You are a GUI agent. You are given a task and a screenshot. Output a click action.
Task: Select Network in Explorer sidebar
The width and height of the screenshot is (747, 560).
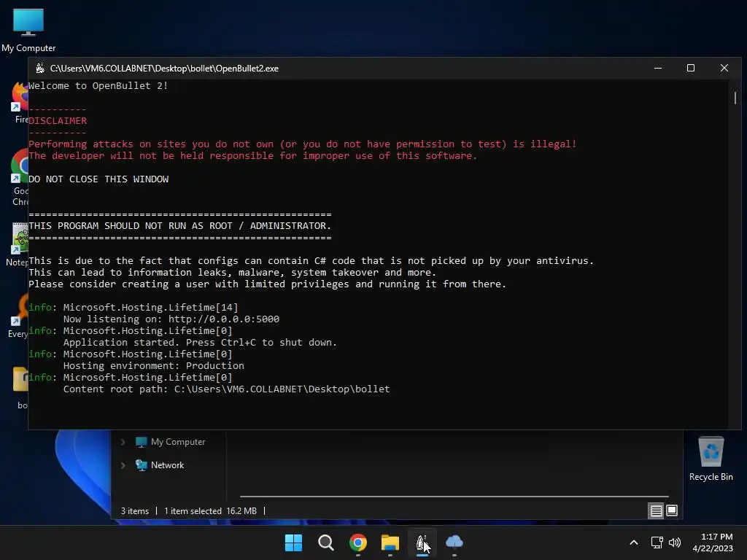160,465
